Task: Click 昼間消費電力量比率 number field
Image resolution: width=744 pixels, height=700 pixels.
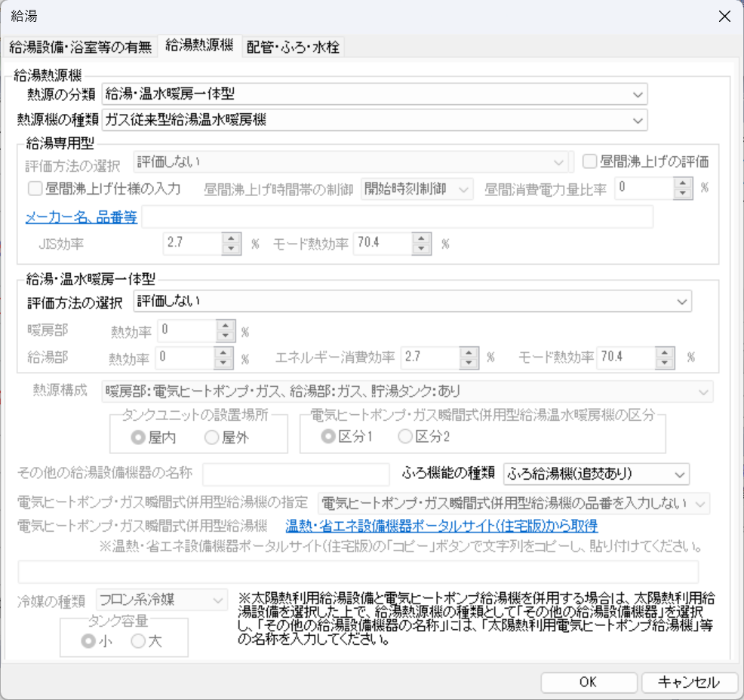Action: coord(644,189)
